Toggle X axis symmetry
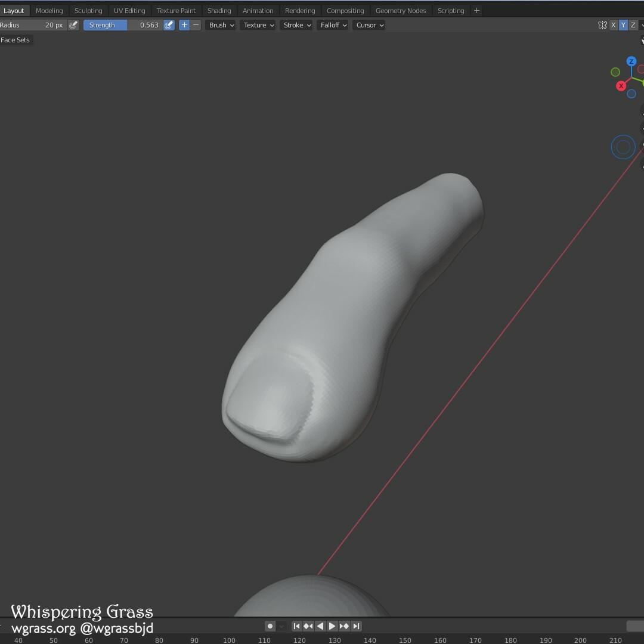 click(613, 25)
